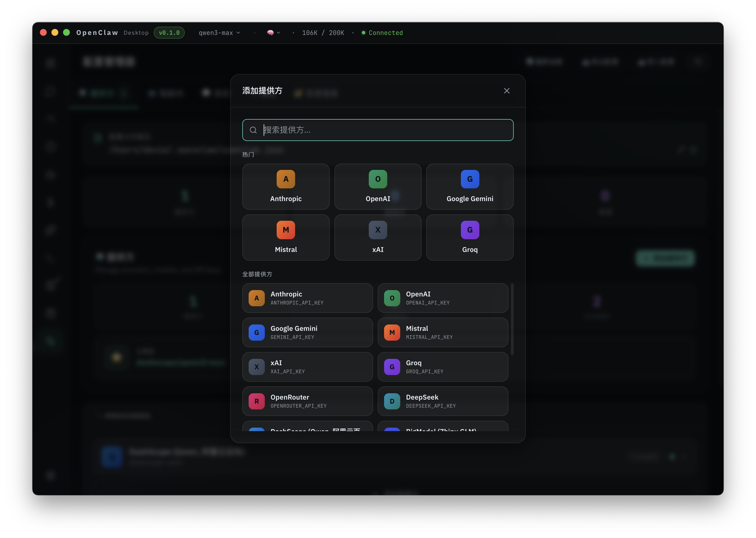The image size is (756, 538).
Task: Select Mistral from the 全部提供方 list
Action: coord(443,332)
